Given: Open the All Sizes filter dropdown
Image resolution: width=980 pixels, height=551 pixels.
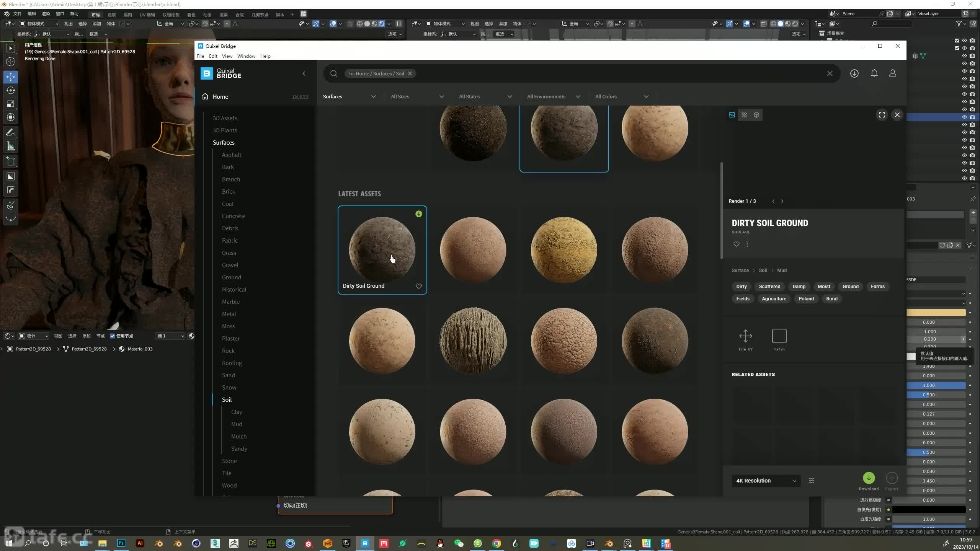Looking at the screenshot, I should 417,96.
